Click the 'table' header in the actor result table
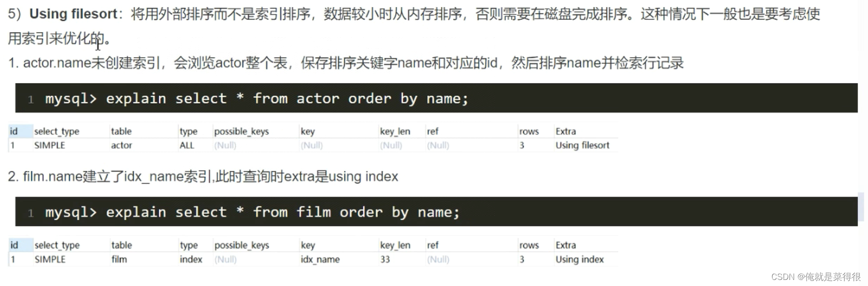Viewport: 868px width, 286px height. click(121, 132)
